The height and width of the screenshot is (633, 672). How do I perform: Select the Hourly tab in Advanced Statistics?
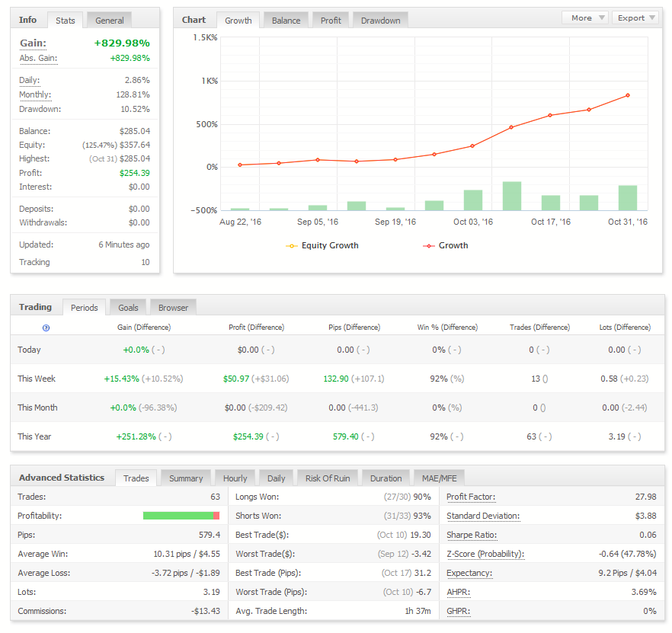[x=235, y=478]
